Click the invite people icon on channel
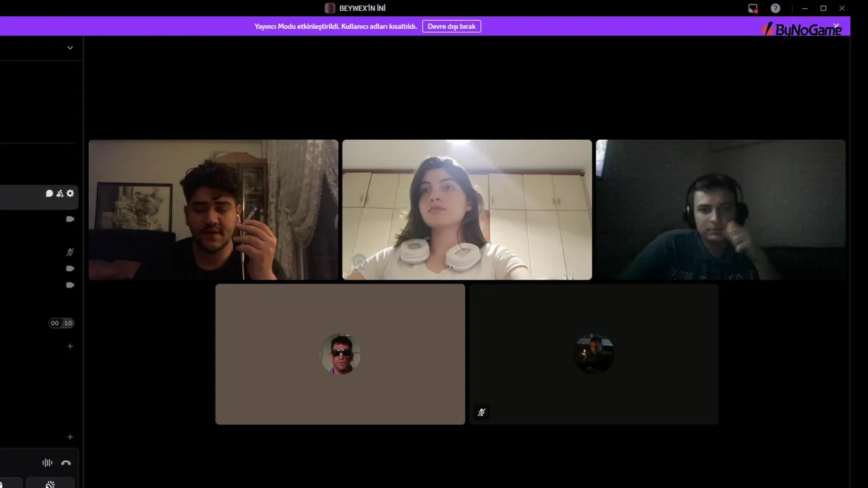 click(x=60, y=193)
